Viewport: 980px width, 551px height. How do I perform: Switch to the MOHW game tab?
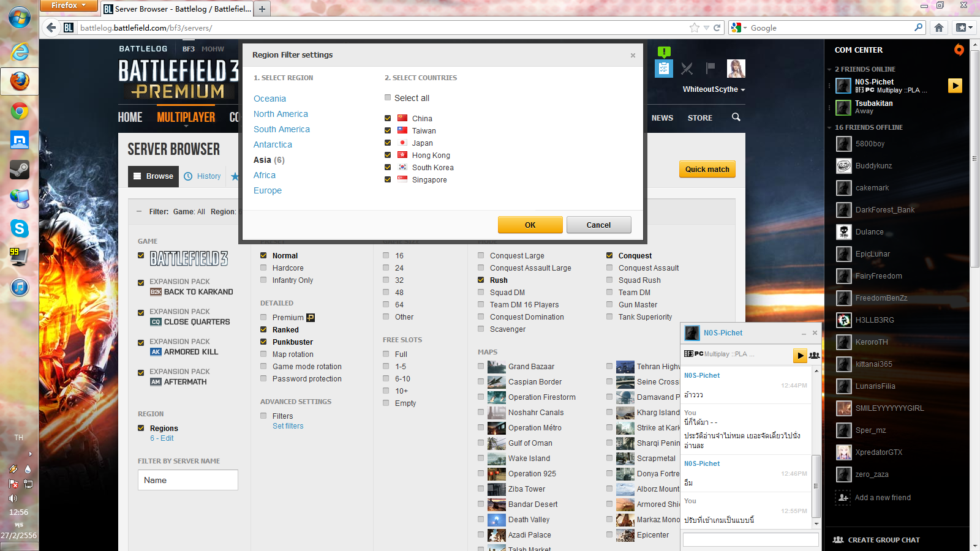[x=213, y=49]
